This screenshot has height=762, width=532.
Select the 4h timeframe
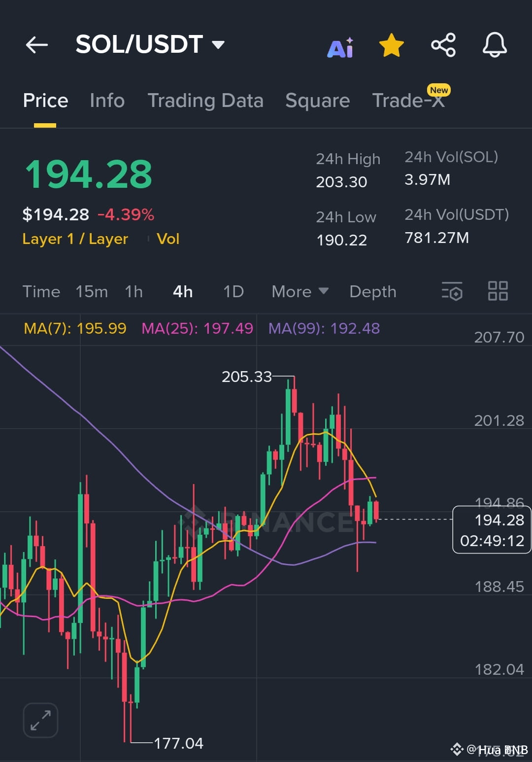[x=183, y=292]
